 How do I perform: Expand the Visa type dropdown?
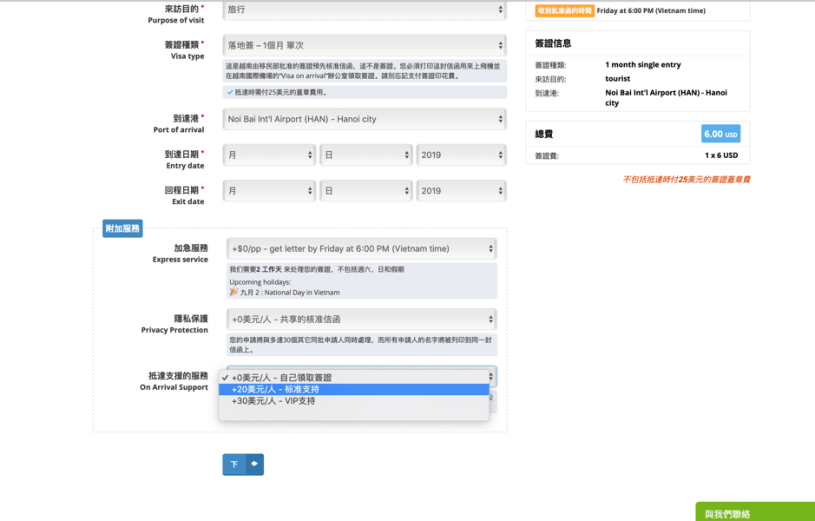[x=364, y=46]
